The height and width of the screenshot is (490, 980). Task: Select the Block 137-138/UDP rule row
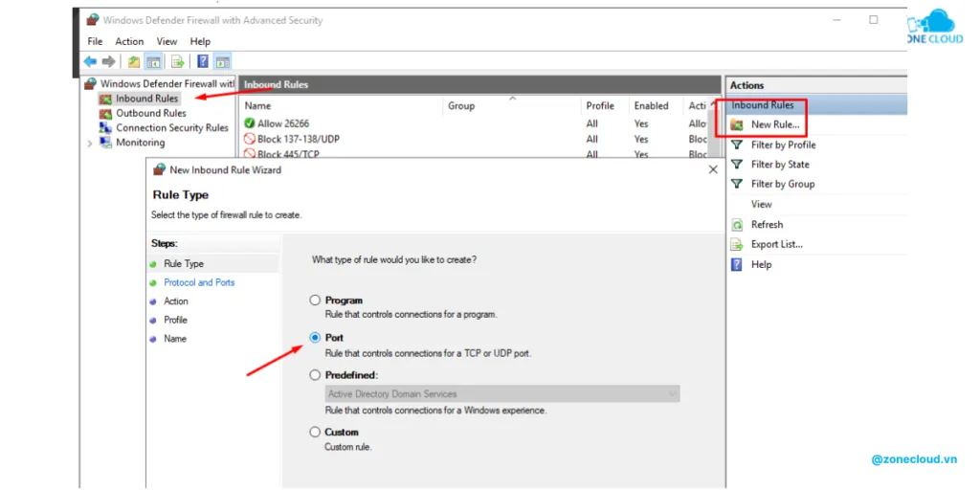475,139
